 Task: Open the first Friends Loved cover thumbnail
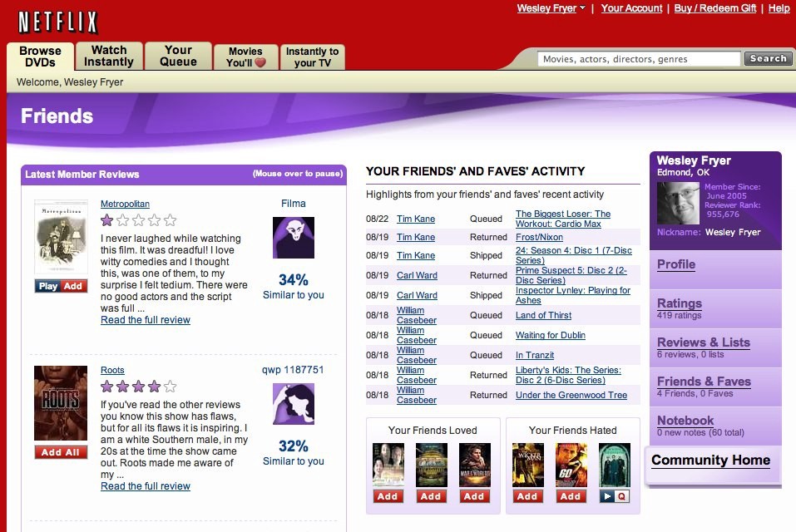pos(388,465)
